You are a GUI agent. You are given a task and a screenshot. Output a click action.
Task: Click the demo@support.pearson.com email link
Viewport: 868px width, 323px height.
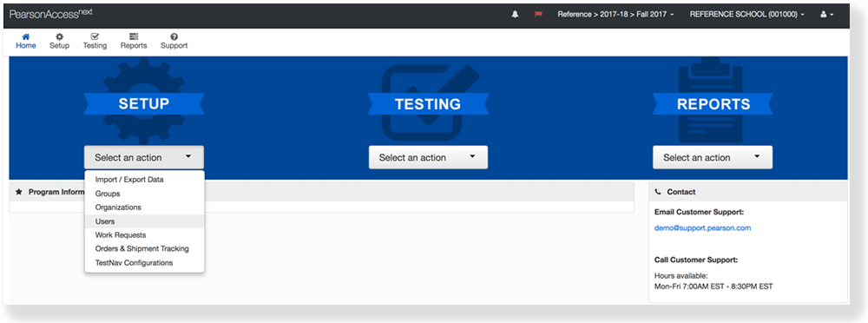point(702,227)
